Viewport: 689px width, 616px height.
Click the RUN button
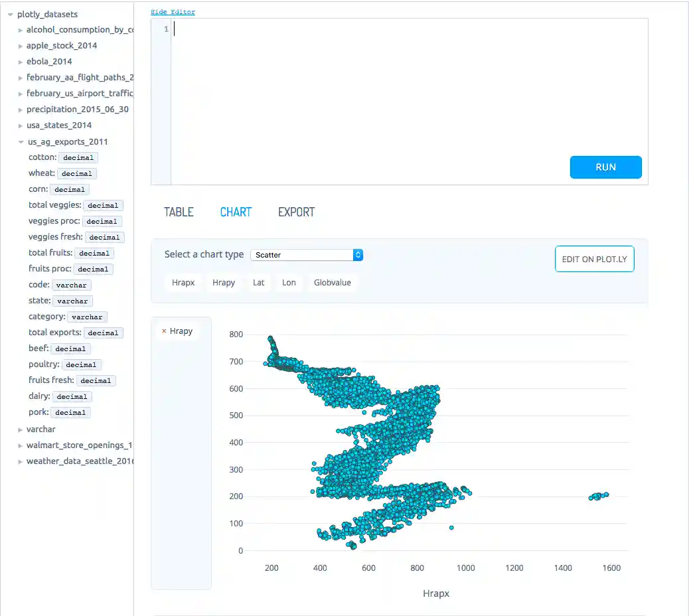click(x=605, y=167)
